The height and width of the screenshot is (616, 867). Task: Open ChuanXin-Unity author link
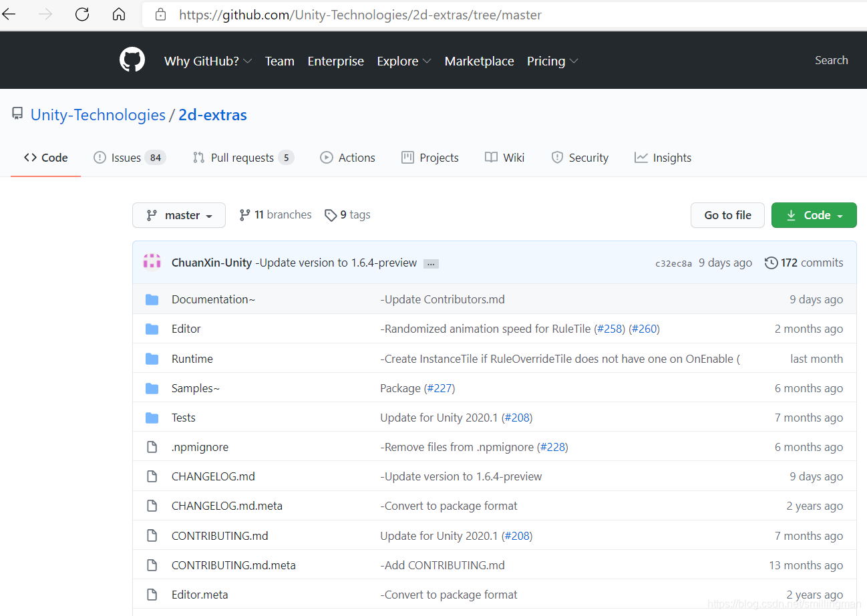[x=212, y=263]
